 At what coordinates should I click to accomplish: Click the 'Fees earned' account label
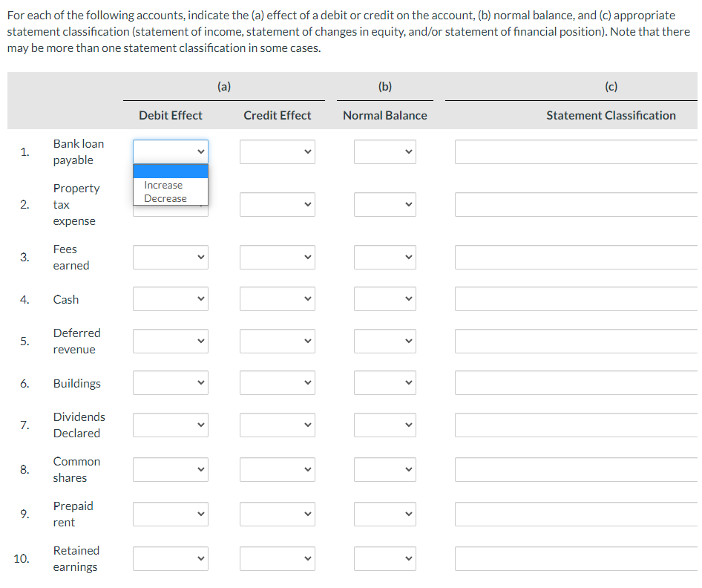70,257
